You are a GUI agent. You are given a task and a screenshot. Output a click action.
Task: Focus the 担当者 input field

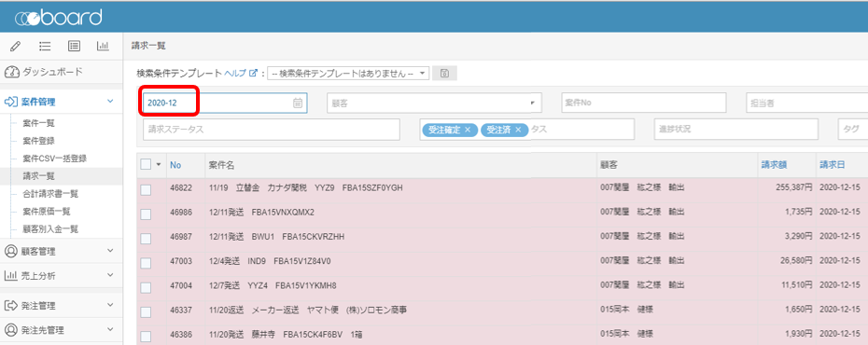click(x=806, y=103)
